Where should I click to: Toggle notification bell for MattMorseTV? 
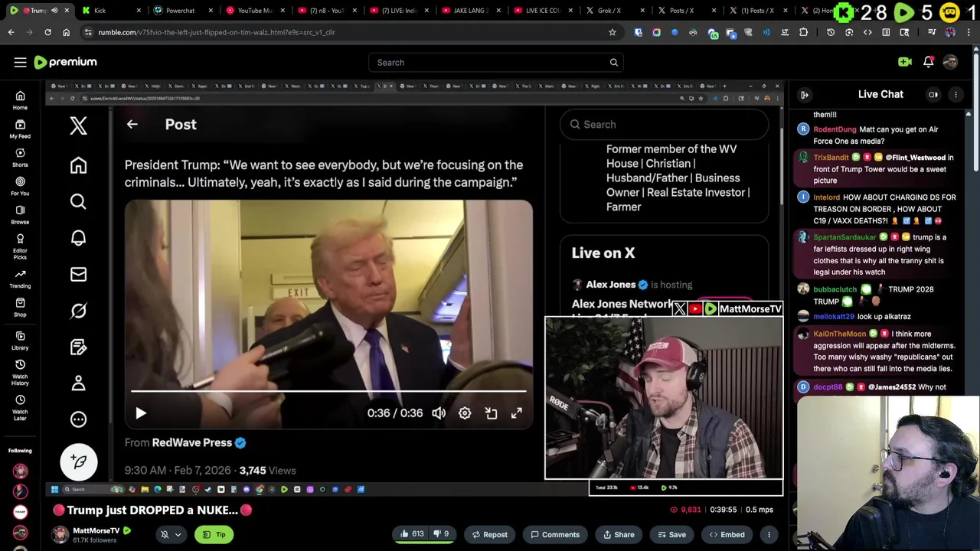[x=164, y=535]
